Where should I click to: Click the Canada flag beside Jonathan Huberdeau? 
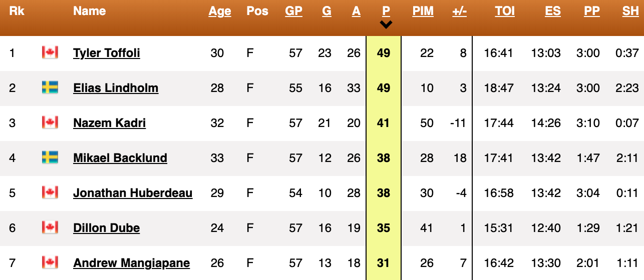pyautogui.click(x=50, y=192)
